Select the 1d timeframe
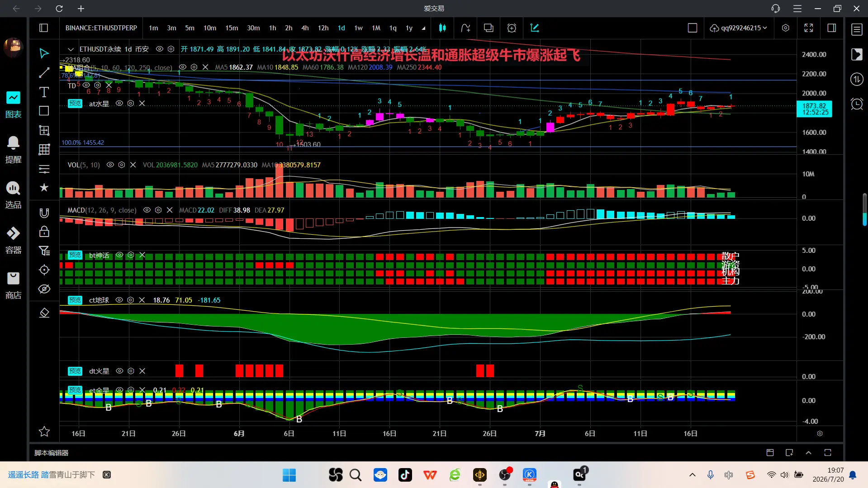 342,28
